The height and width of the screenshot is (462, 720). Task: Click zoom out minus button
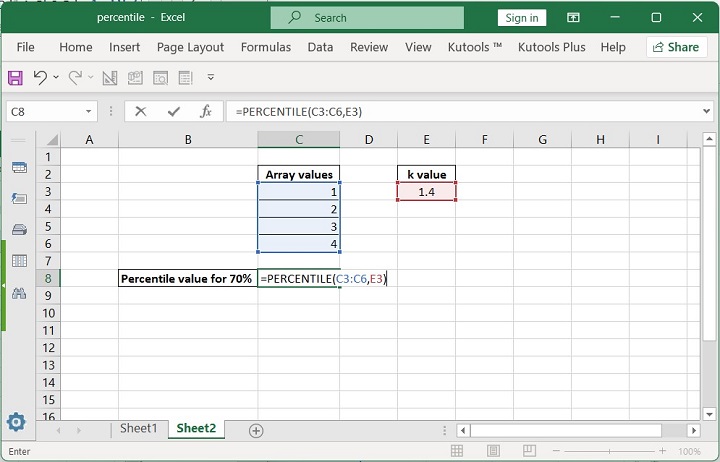click(557, 451)
